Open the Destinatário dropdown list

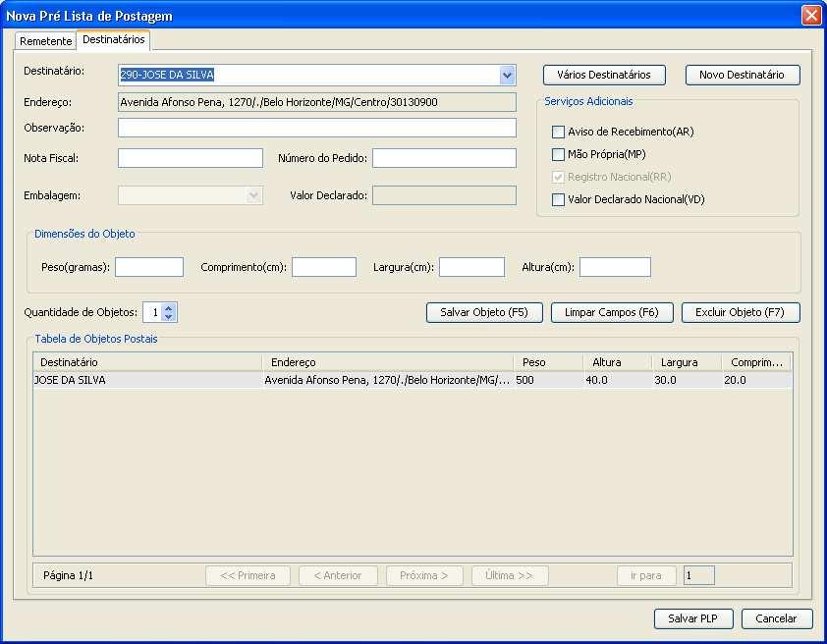coord(507,75)
